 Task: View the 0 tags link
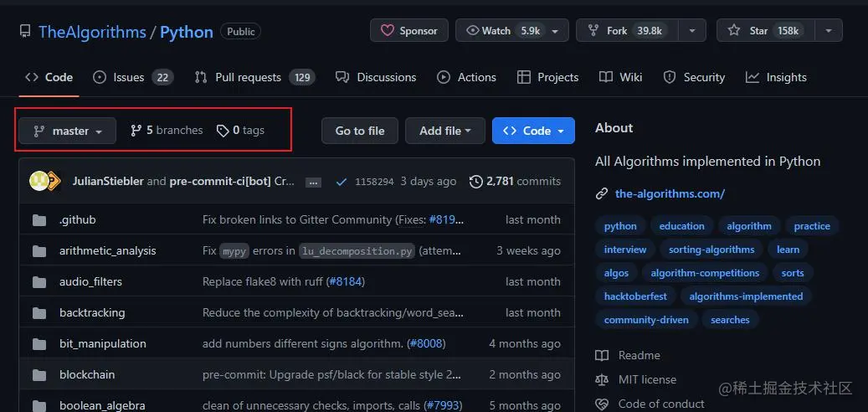[x=240, y=131]
